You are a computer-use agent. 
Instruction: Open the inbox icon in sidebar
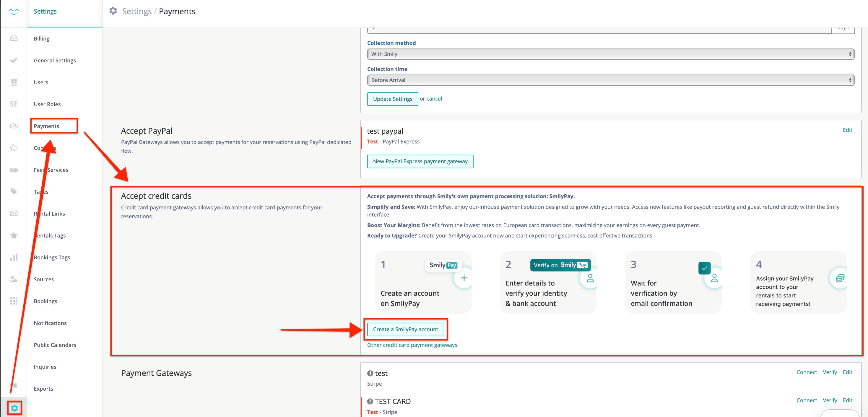click(x=14, y=38)
